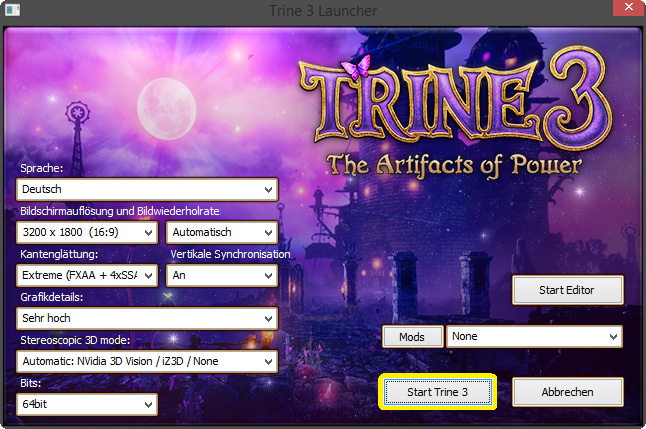
Task: Click the Start Editor button
Action: 567,290
